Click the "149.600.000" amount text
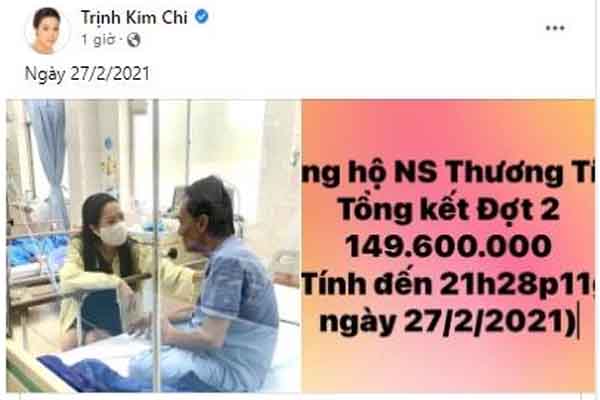Image resolution: width=600 pixels, height=400 pixels. 448,246
